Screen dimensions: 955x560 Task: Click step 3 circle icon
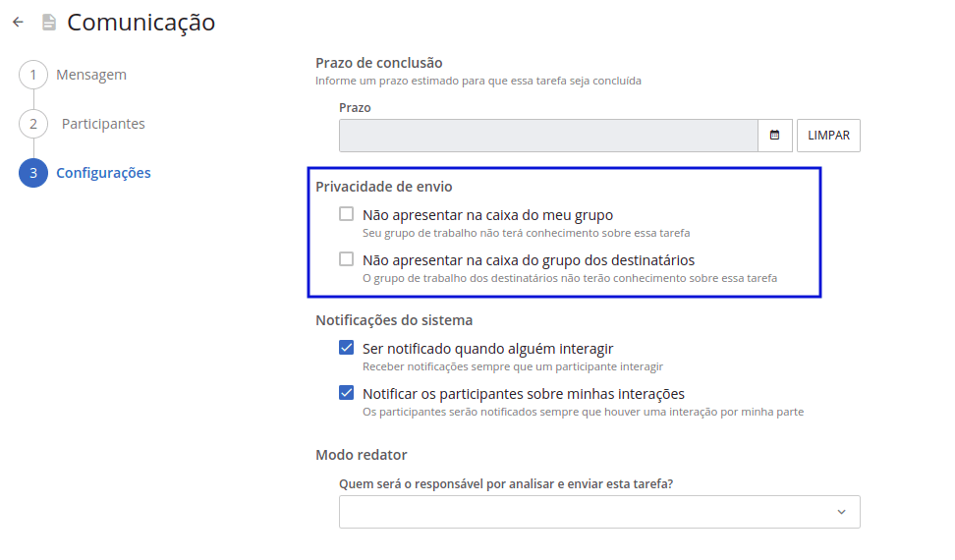coord(32,173)
